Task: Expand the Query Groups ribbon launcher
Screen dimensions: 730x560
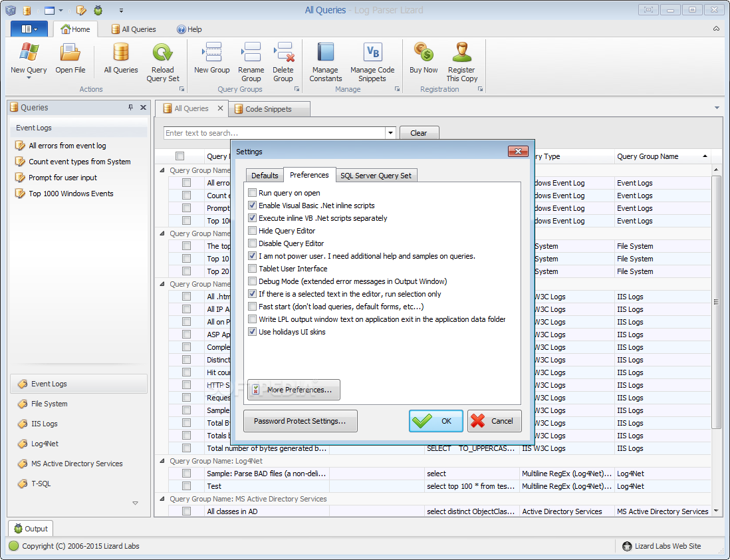Action: click(297, 89)
